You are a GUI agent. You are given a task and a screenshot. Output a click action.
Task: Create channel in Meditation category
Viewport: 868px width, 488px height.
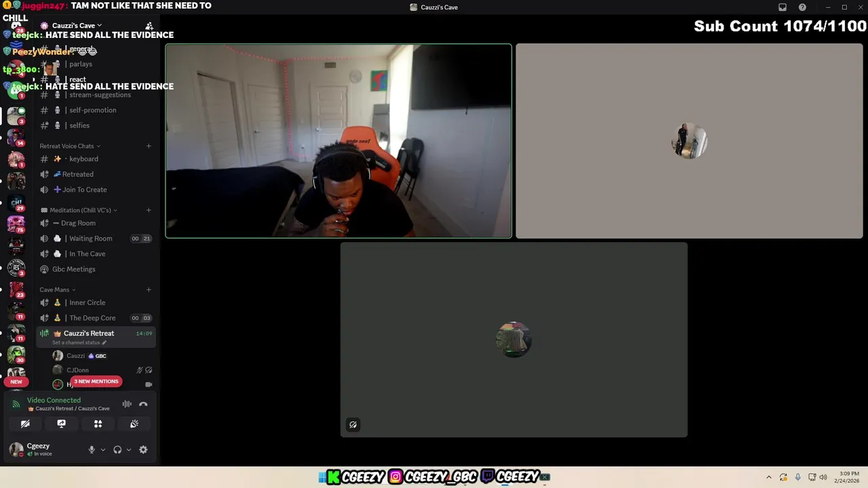point(149,210)
